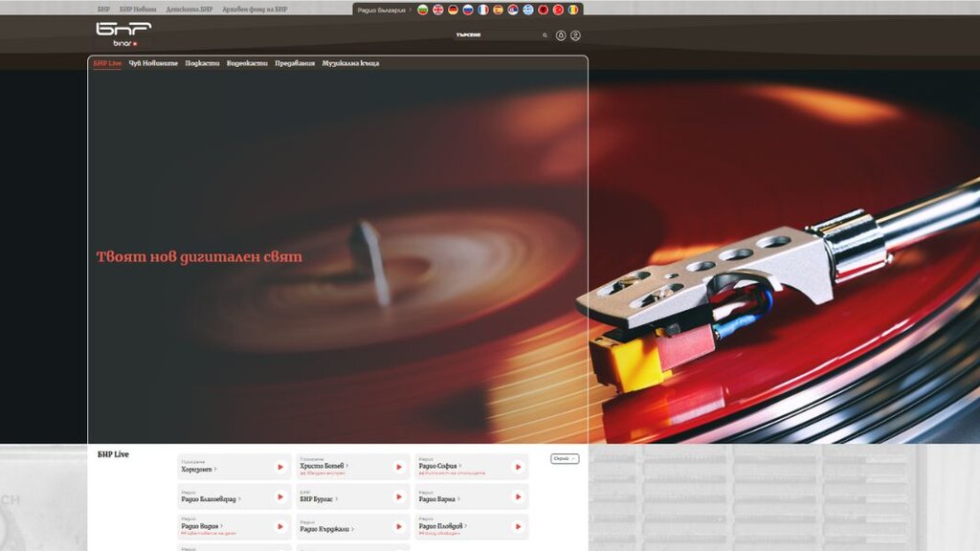Play the Хоризонт live stream
Image resolution: width=980 pixels, height=551 pixels.
click(x=280, y=467)
